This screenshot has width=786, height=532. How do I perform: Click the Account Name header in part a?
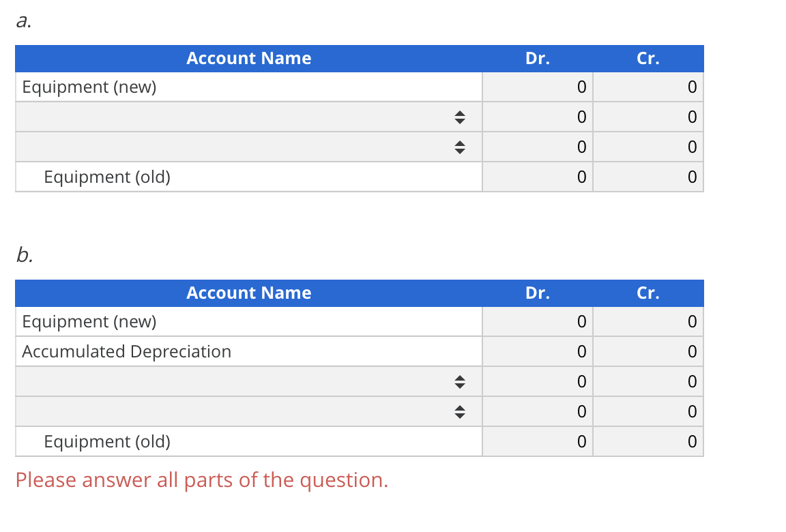tap(248, 59)
